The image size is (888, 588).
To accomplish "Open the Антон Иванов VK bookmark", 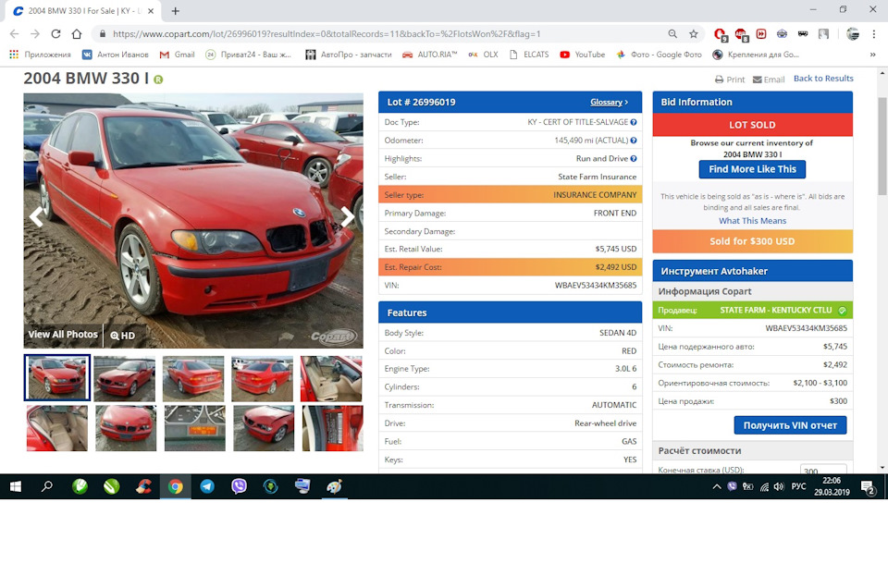I will 116,55.
